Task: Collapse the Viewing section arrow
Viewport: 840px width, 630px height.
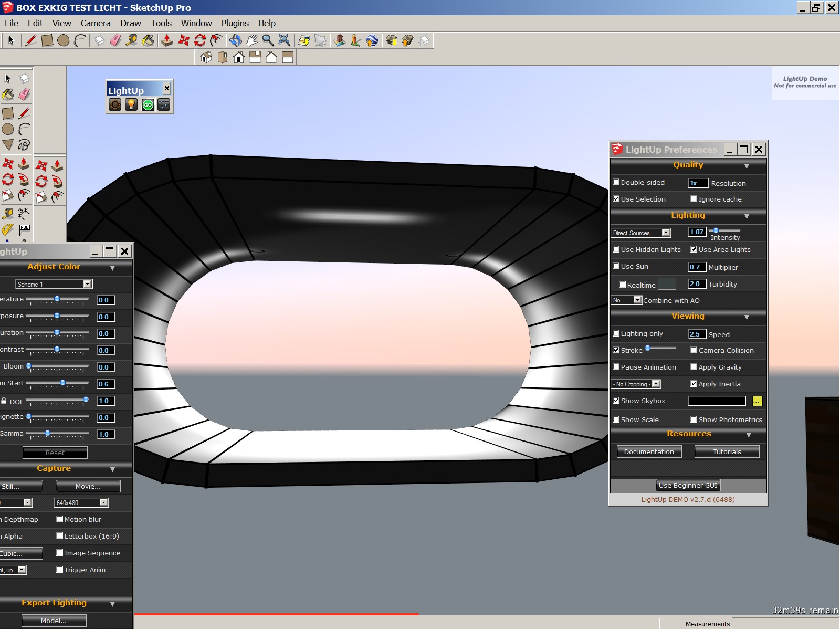Action: pyautogui.click(x=747, y=318)
